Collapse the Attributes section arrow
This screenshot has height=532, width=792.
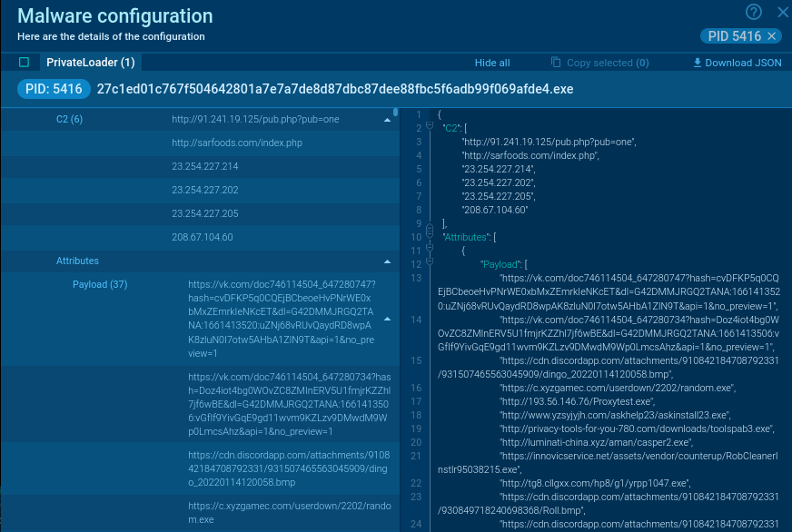pyautogui.click(x=386, y=261)
